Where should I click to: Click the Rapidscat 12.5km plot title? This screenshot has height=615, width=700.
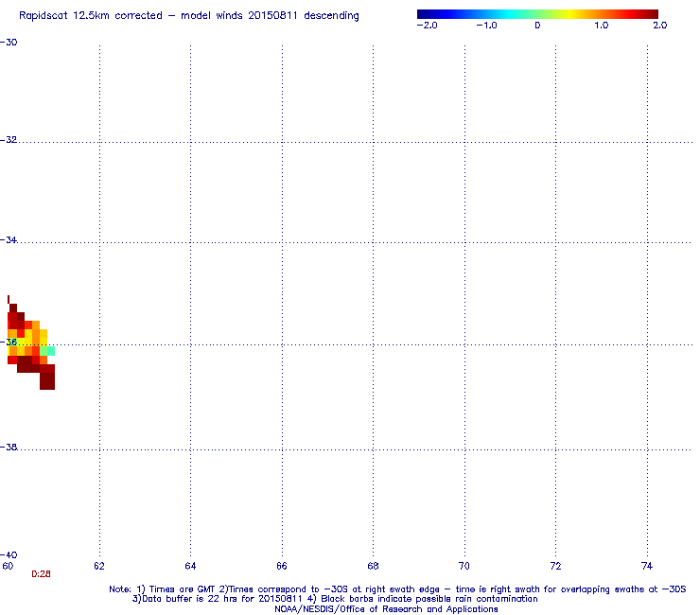coord(189,16)
